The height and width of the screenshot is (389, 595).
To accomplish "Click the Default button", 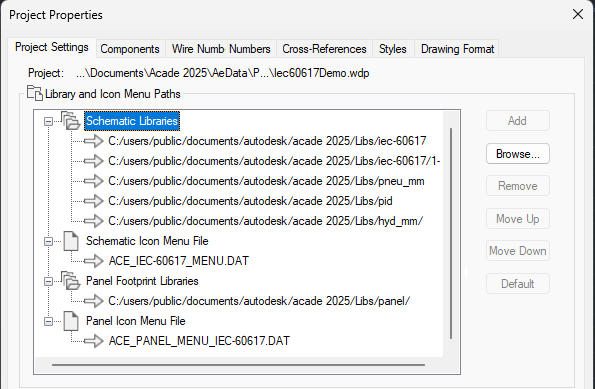I will pos(518,284).
